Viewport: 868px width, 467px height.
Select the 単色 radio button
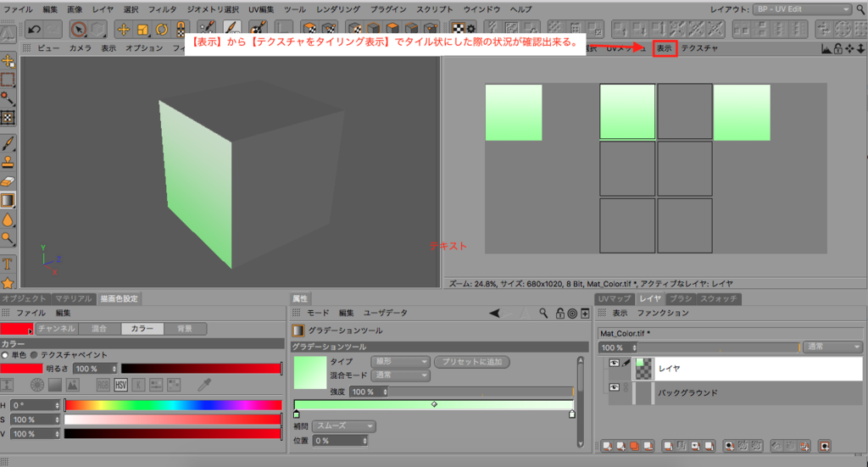[x=5, y=354]
